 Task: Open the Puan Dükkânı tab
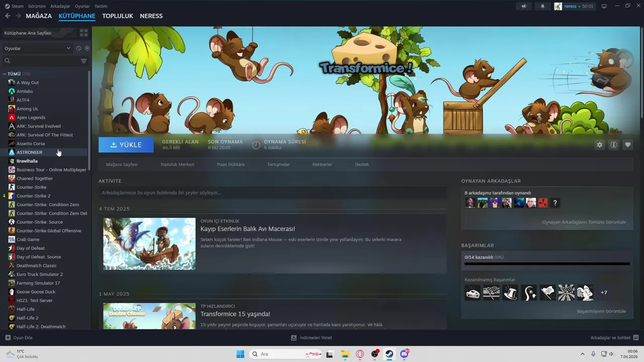tap(230, 164)
